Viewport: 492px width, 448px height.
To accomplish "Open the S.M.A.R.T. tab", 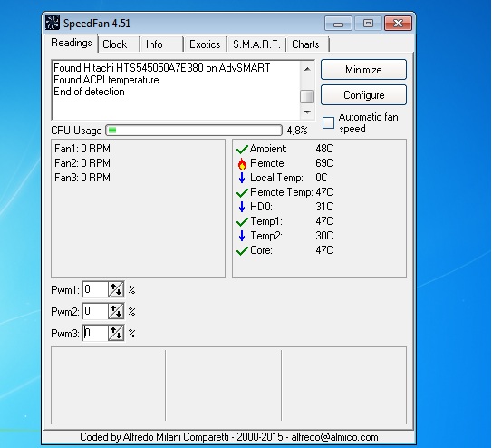I will (x=256, y=44).
